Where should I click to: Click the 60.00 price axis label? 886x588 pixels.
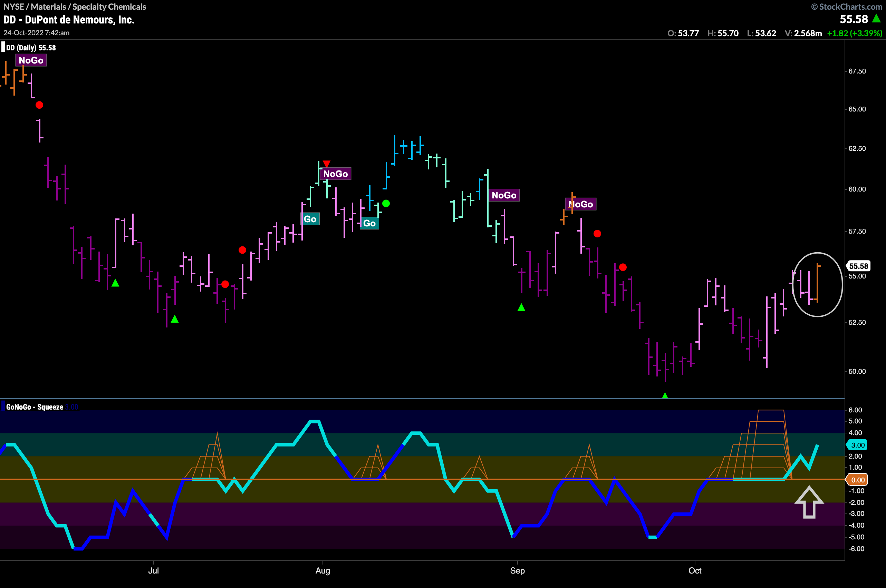coord(857,189)
